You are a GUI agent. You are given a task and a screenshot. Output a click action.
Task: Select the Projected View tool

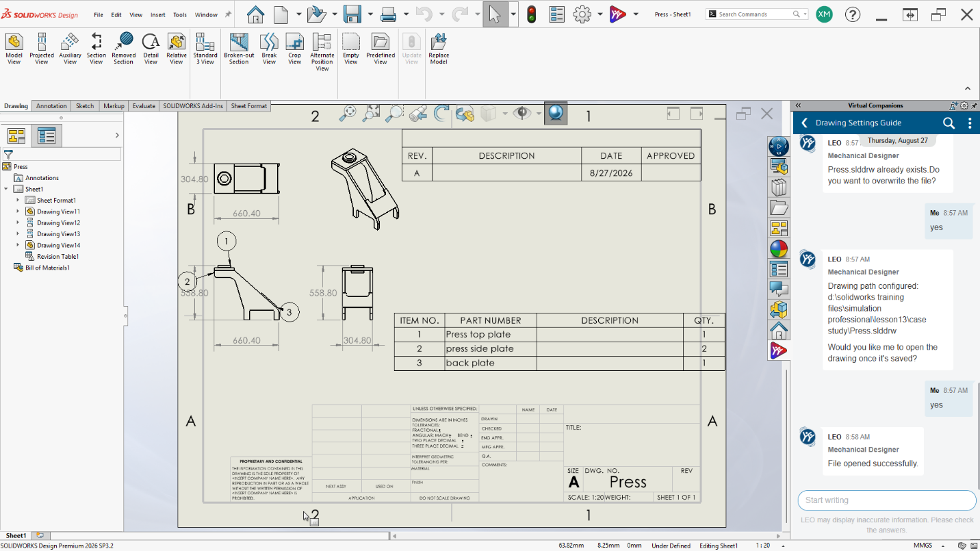coord(42,49)
